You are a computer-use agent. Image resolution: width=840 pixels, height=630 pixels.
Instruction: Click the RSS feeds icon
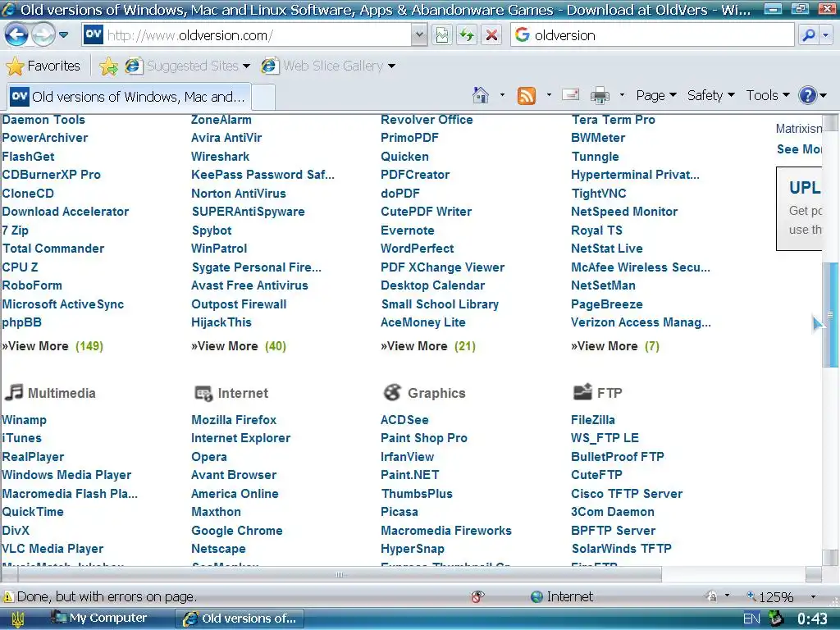pyautogui.click(x=527, y=95)
